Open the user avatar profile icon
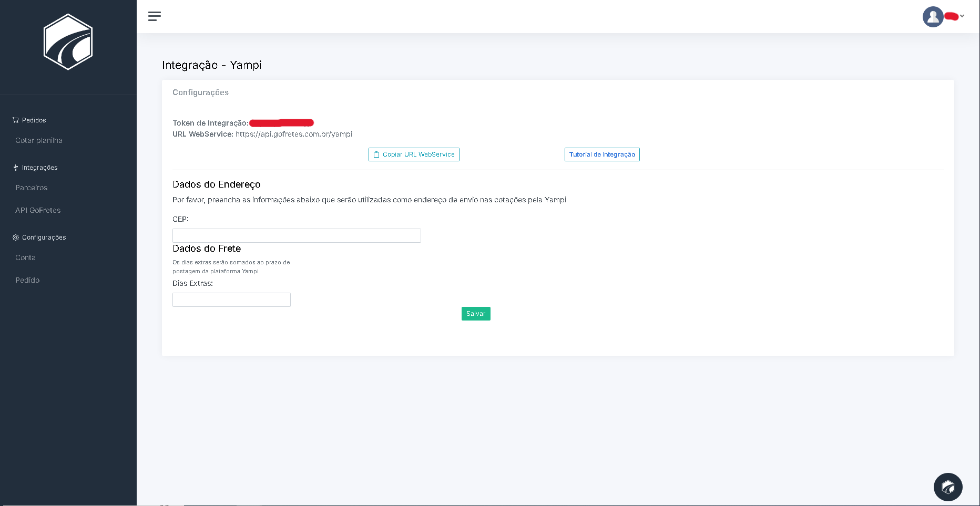This screenshot has height=506, width=980. click(933, 17)
